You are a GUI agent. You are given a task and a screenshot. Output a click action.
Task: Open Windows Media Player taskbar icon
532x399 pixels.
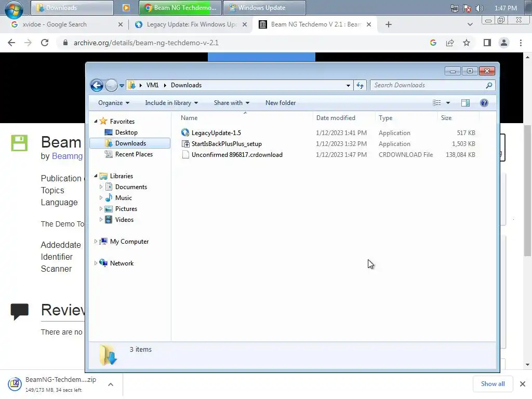click(126, 7)
